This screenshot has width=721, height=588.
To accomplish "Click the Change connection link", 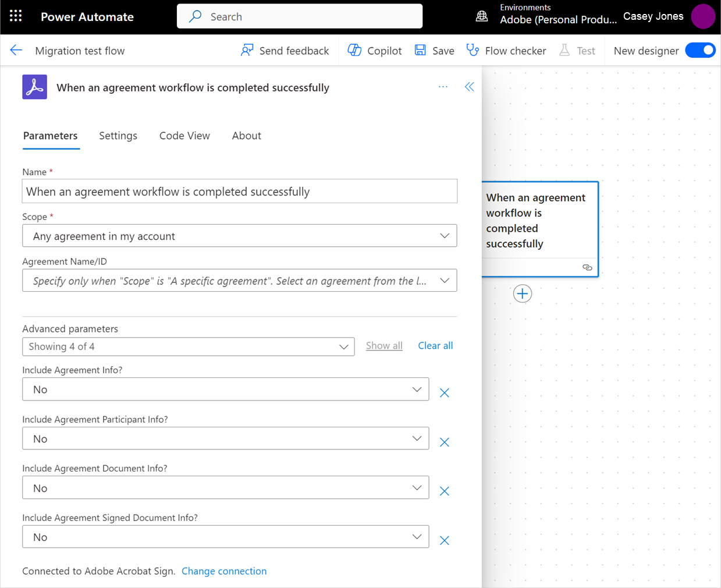I will coord(224,571).
